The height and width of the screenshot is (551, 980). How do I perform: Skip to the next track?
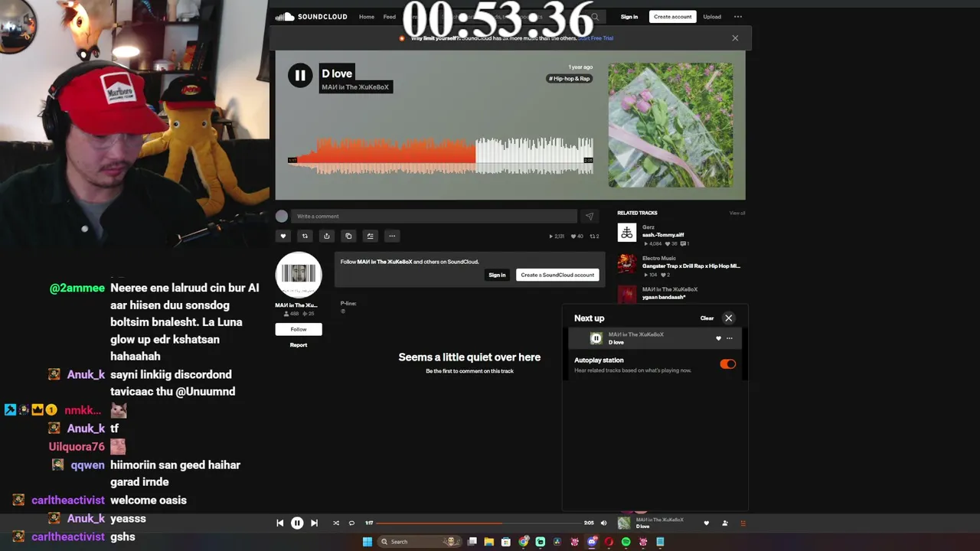pos(314,523)
